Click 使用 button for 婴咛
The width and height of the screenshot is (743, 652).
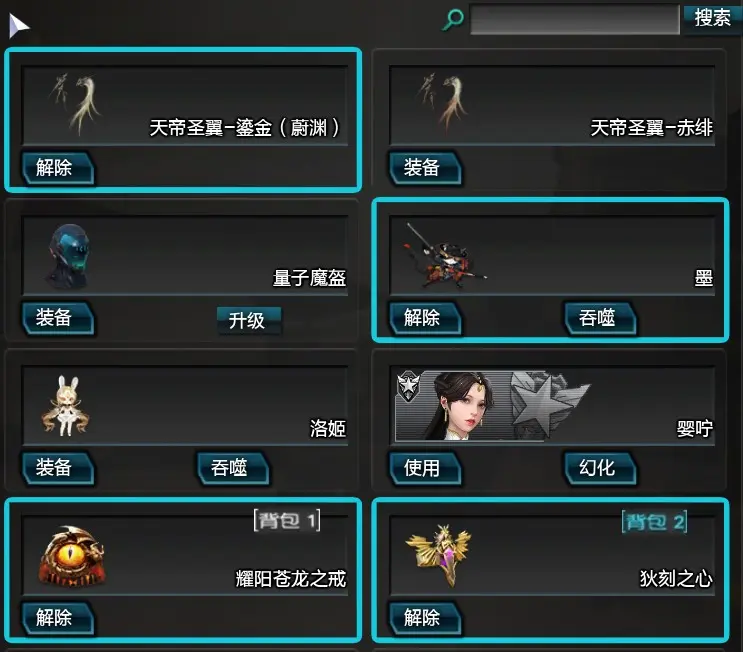425,468
